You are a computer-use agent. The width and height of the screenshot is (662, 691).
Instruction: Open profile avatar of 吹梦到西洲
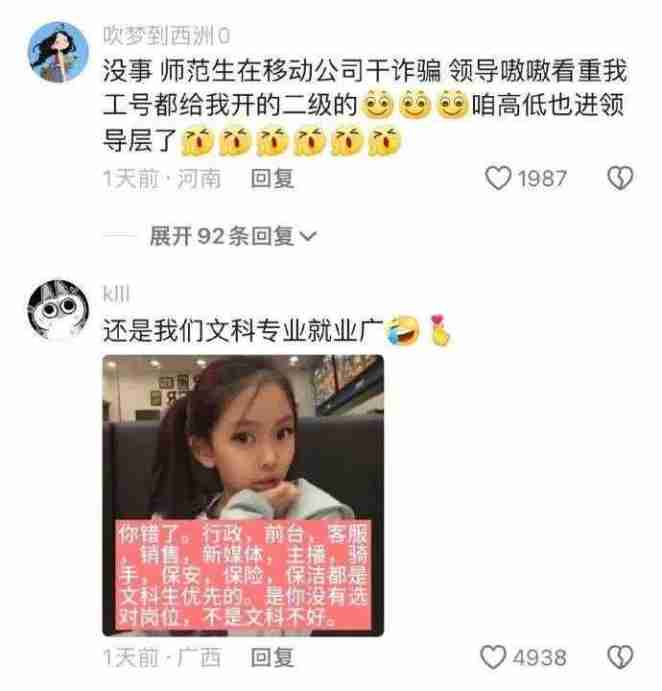click(58, 52)
